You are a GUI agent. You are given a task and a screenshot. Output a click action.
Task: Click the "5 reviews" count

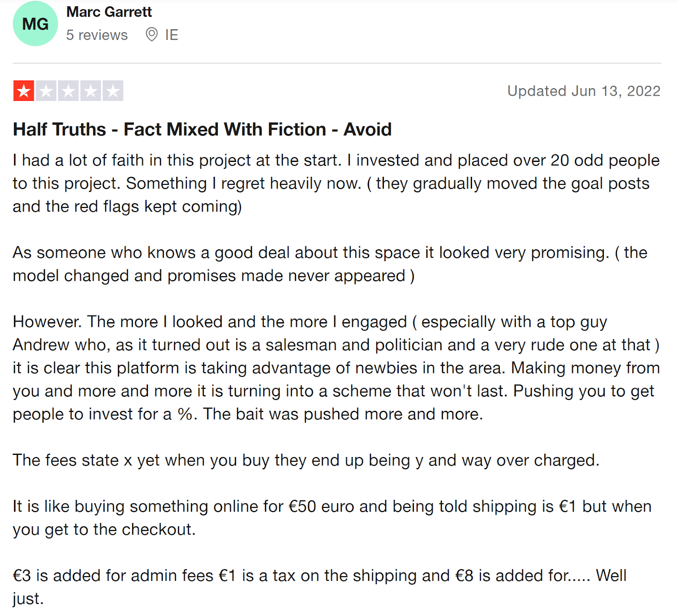click(x=97, y=35)
